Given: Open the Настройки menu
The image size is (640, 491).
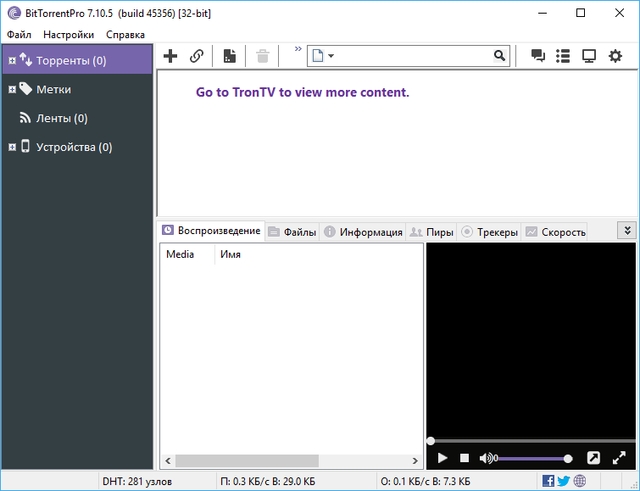Looking at the screenshot, I should coord(69,34).
